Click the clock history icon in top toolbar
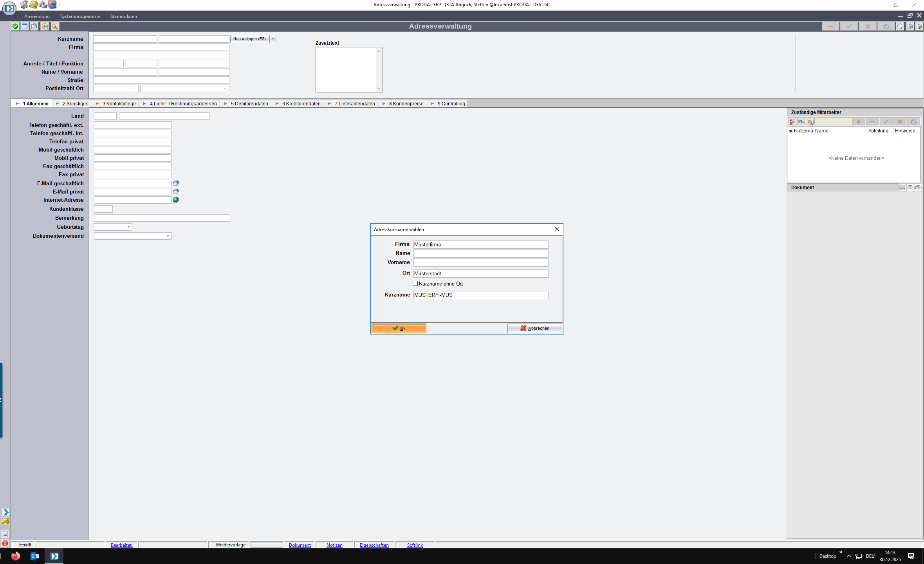The width and height of the screenshot is (924, 564). tap(900, 26)
